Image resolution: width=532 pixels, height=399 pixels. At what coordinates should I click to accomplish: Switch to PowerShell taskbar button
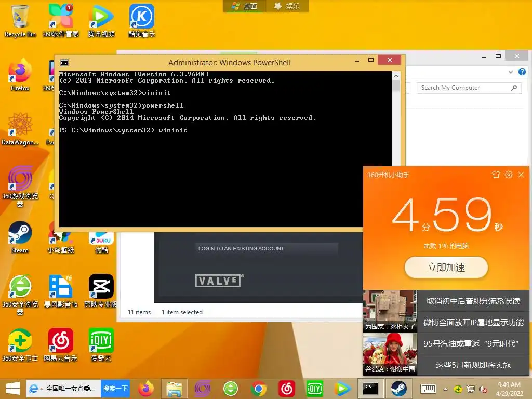(371, 389)
